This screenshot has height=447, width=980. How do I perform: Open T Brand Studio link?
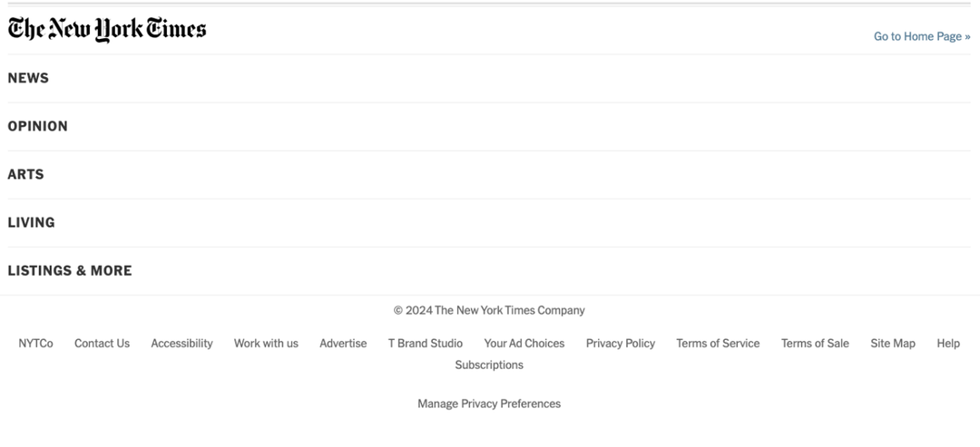click(x=426, y=344)
